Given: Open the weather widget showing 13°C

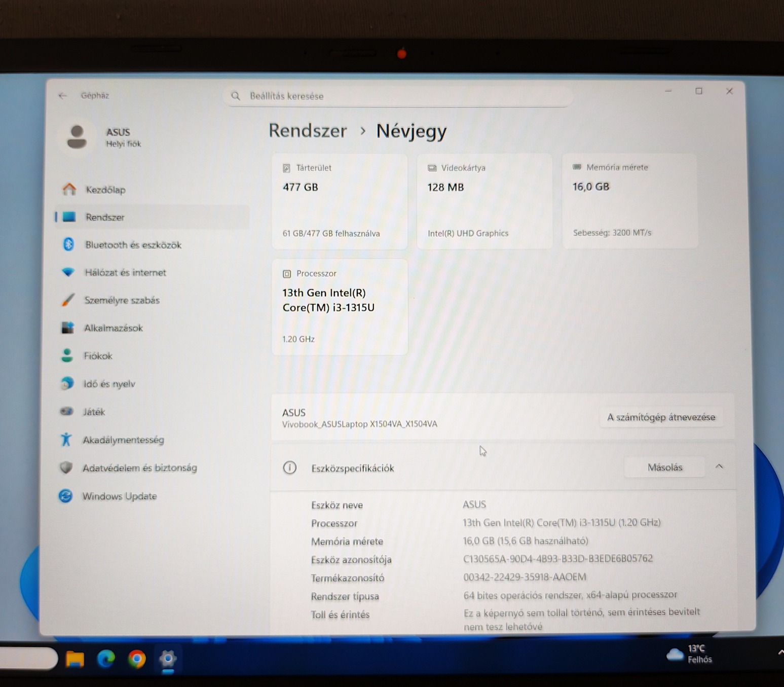Looking at the screenshot, I should point(689,654).
